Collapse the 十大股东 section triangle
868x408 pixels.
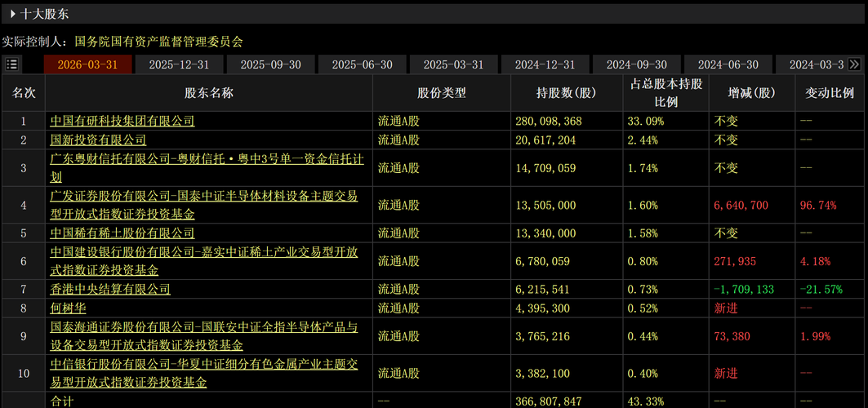(x=13, y=15)
